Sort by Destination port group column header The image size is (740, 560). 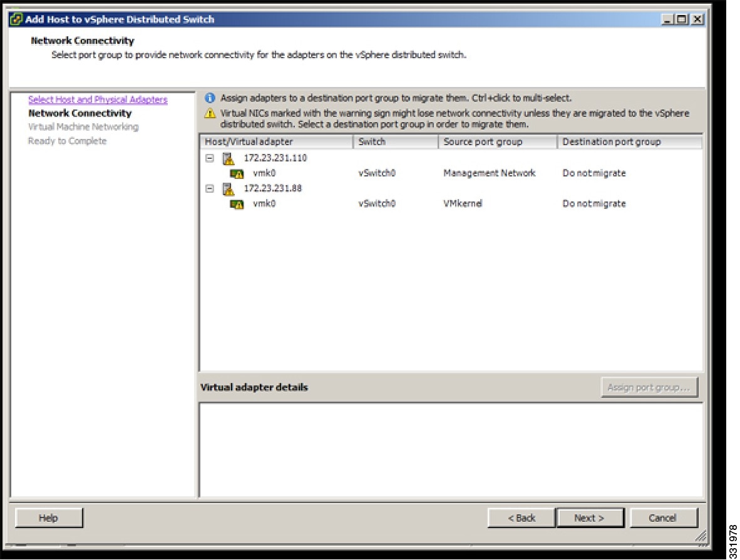pyautogui.click(x=630, y=141)
